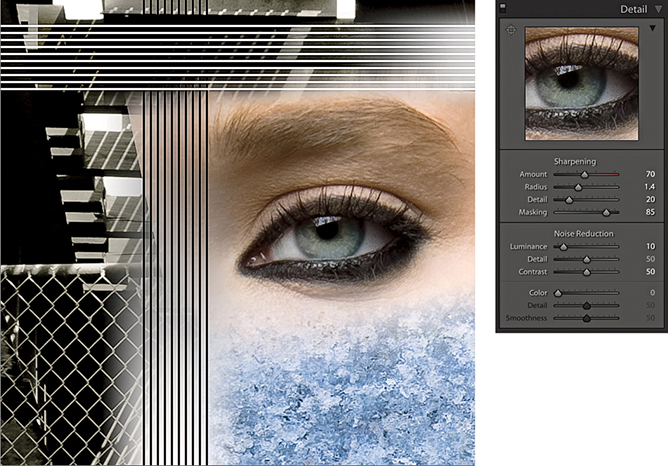The width and height of the screenshot is (668, 466).
Task: Collapse the Detail panel header triangle
Action: coord(659,9)
